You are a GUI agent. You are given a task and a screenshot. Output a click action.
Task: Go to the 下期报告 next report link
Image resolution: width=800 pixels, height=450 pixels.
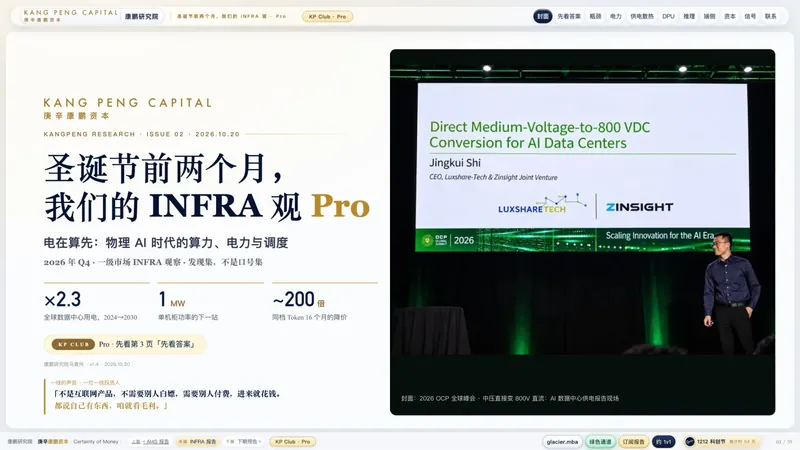pyautogui.click(x=244, y=442)
